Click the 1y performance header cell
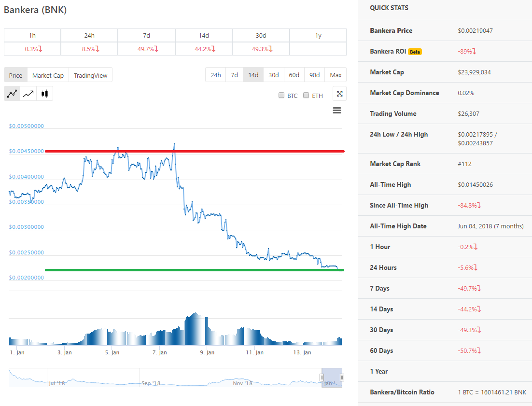 318,35
